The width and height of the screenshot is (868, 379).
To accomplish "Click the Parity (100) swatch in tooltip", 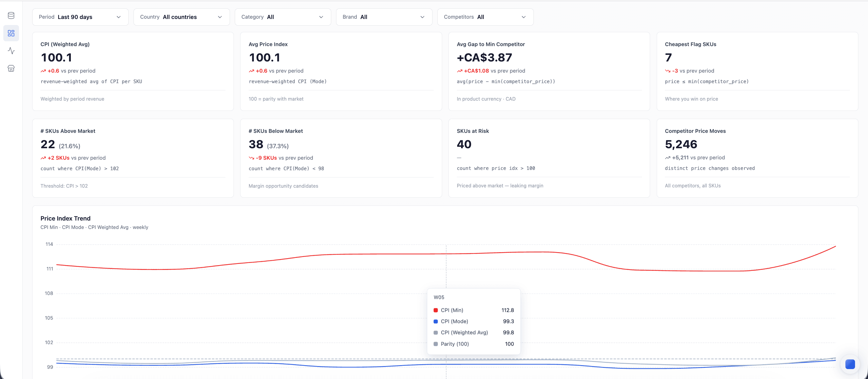I will (x=436, y=344).
